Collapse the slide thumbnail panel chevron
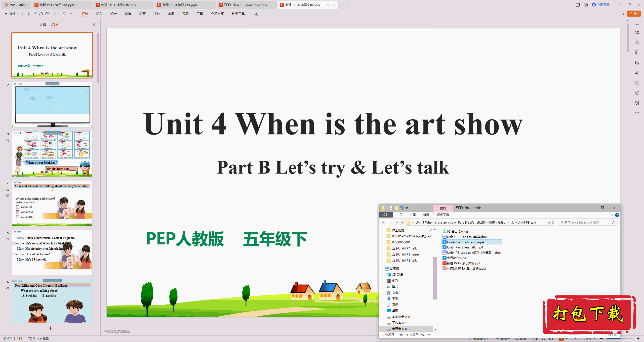This screenshot has height=342, width=644. [x=94, y=24]
